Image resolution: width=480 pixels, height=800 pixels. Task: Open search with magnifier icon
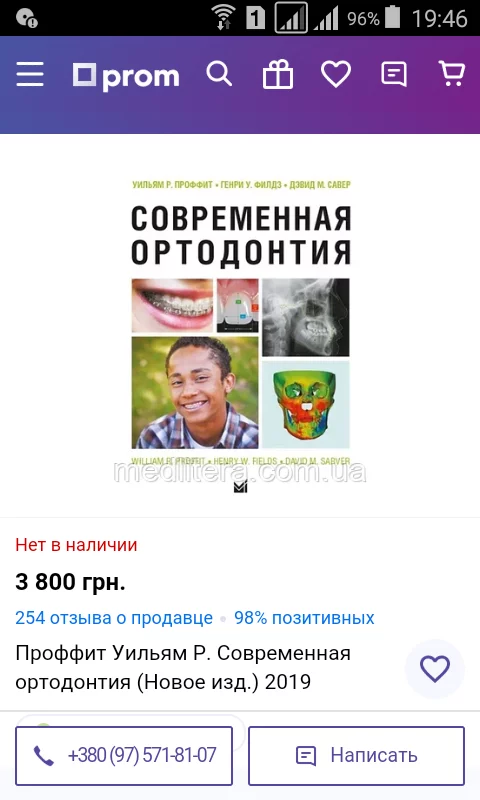pyautogui.click(x=219, y=74)
